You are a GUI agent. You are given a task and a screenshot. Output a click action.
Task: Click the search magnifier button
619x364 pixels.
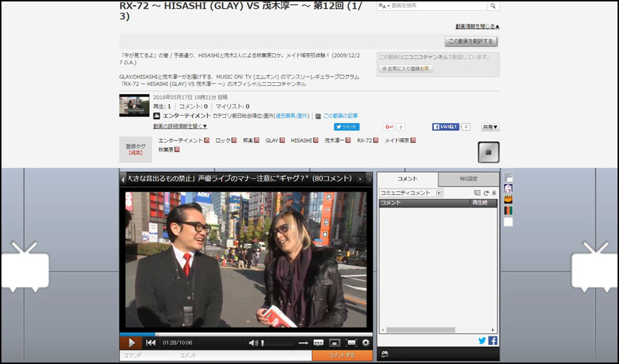(x=493, y=6)
